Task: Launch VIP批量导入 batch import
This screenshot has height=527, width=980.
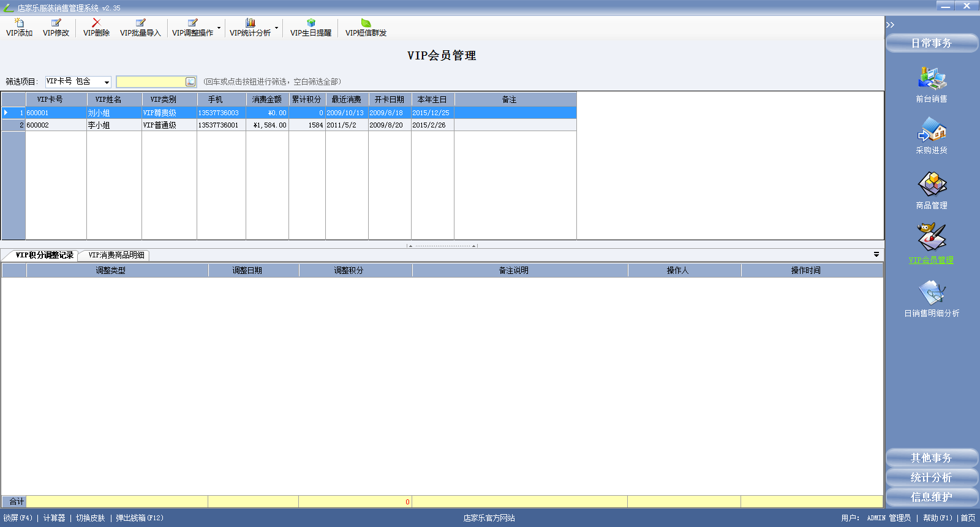Action: click(x=140, y=28)
